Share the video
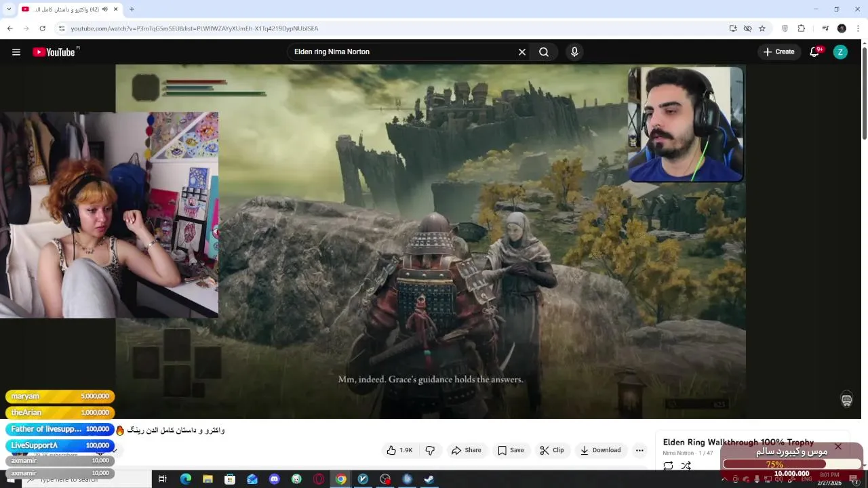The height and width of the screenshot is (488, 868). pos(467,450)
